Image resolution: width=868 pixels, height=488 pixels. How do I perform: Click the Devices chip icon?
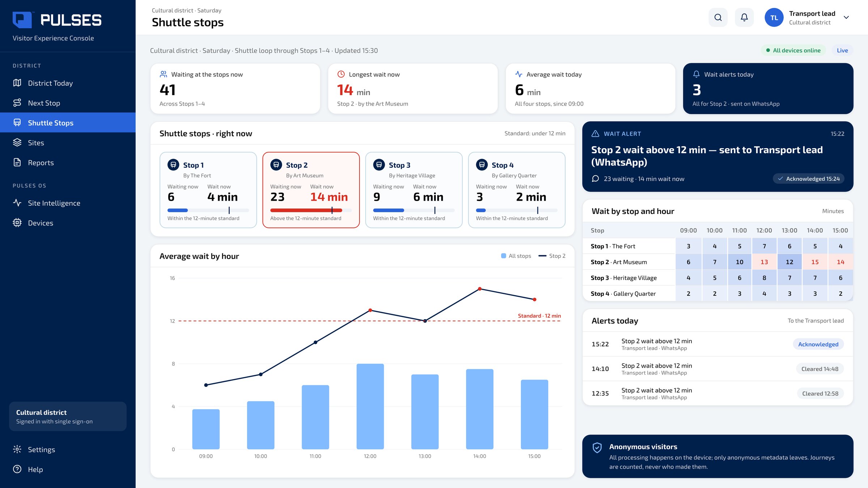pyautogui.click(x=17, y=223)
